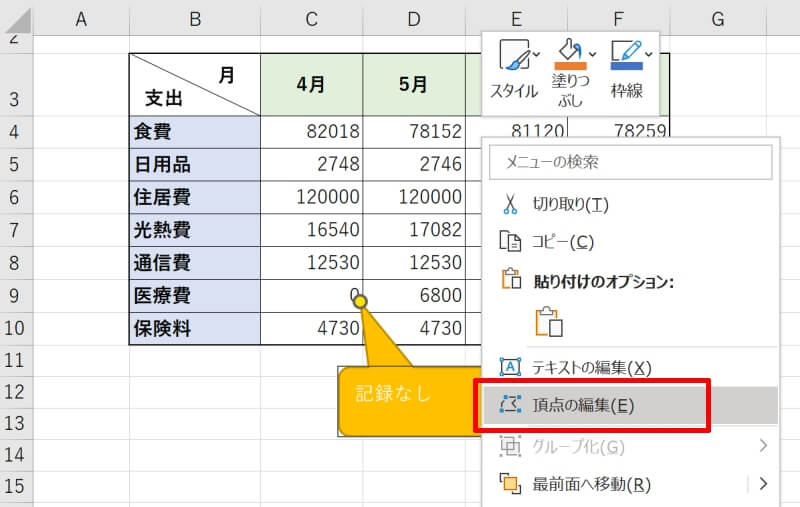The image size is (800, 507).
Task: Select column B header
Action: coord(195,19)
